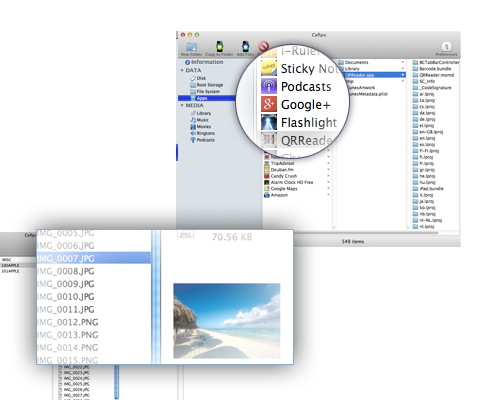The image size is (500, 400).
Task: Select 100APPLE folder in the lower-left window
Action: point(10,265)
